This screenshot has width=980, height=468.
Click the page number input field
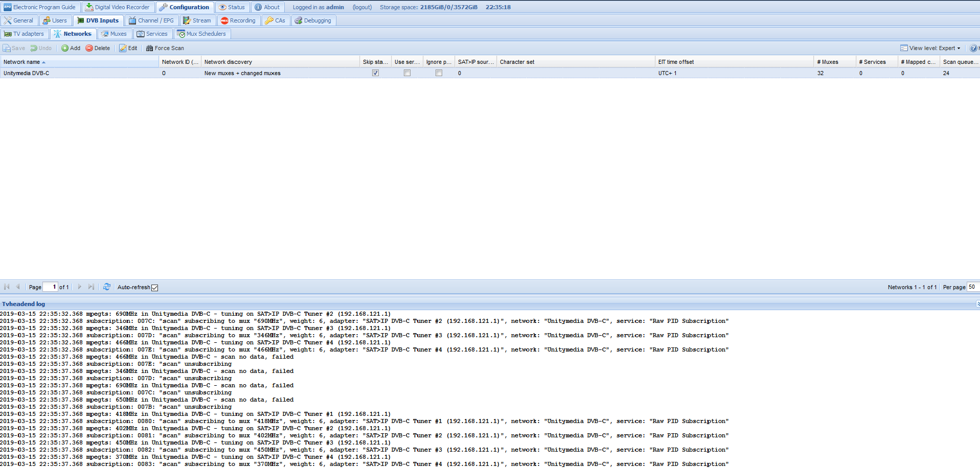50,287
